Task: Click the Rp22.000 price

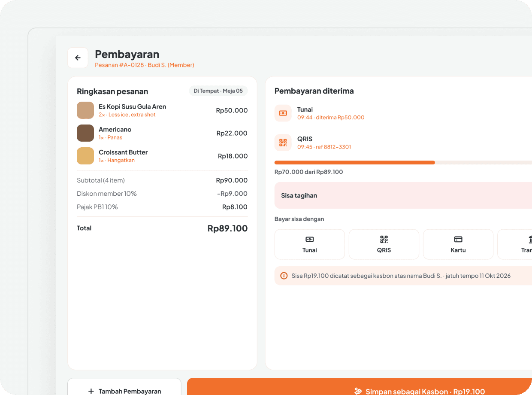Action: pyautogui.click(x=232, y=133)
